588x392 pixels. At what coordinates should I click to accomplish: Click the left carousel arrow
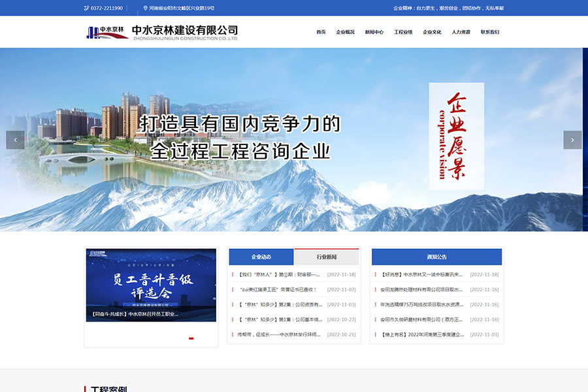coord(15,139)
